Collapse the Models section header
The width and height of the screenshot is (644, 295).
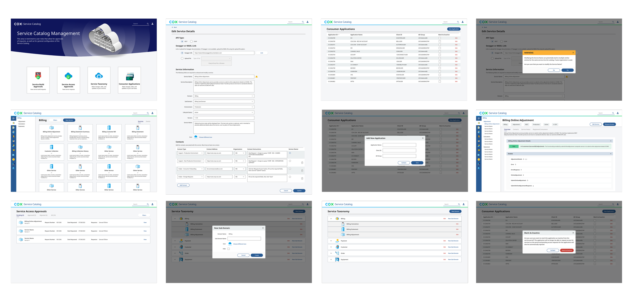(611, 154)
